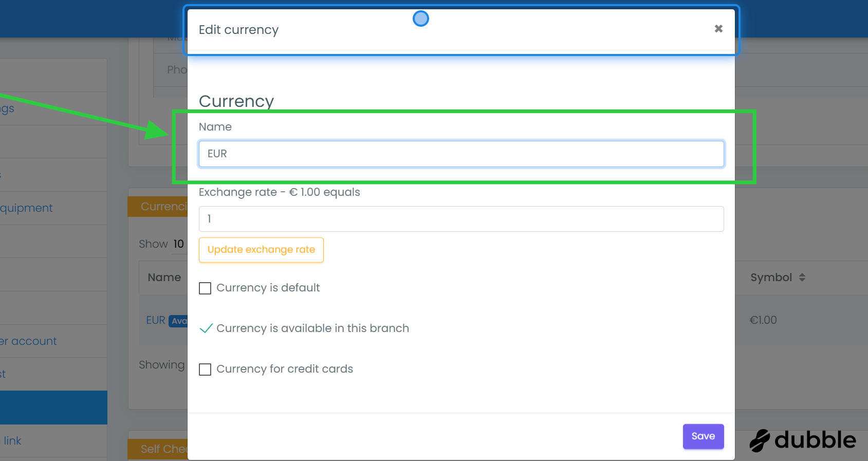This screenshot has height=461, width=868.
Task: Check the Currency for credit cards box
Action: (205, 370)
